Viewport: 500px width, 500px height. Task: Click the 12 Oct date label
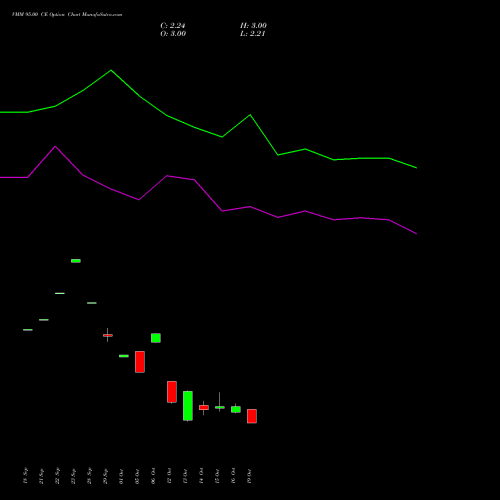click(169, 476)
